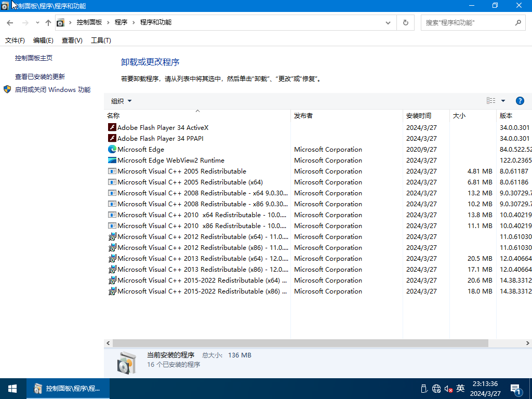532x399 pixels.
Task: Click the 2020/9/27 install date cell
Action: coord(421,149)
